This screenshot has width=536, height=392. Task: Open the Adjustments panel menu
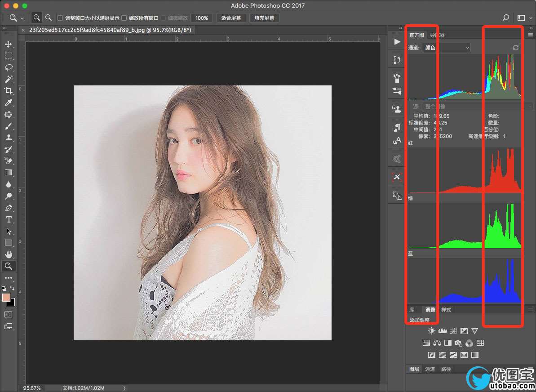pyautogui.click(x=531, y=310)
